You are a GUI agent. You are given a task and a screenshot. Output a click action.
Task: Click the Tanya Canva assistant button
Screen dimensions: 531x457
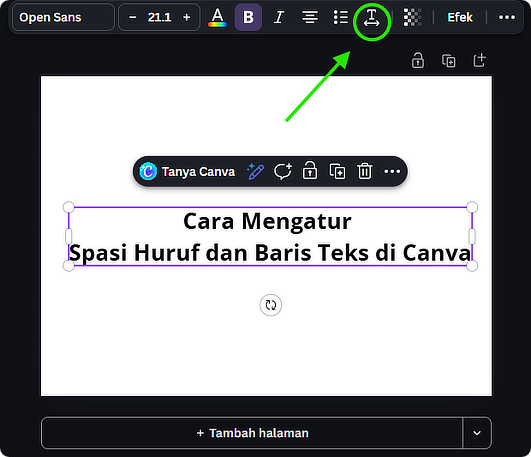[x=187, y=171]
